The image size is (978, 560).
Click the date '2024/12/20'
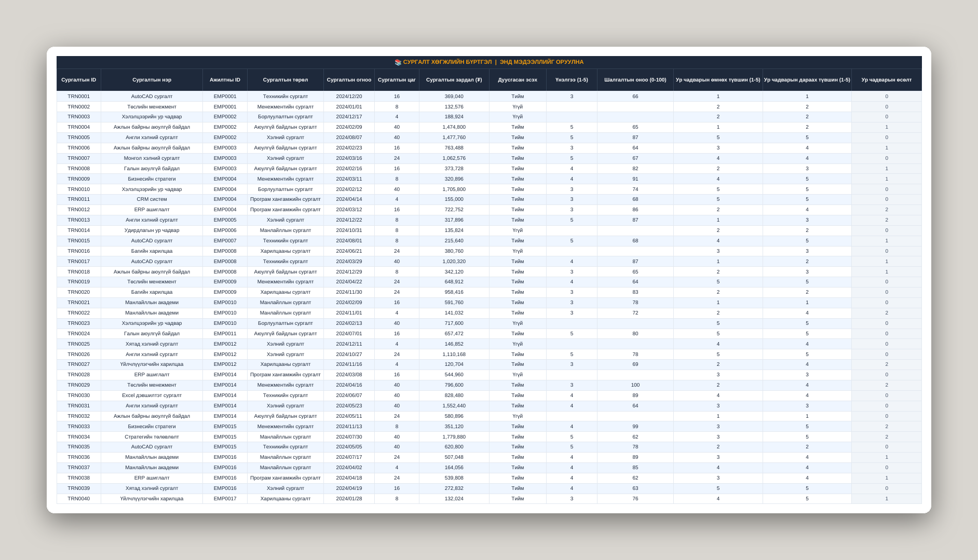(x=349, y=97)
